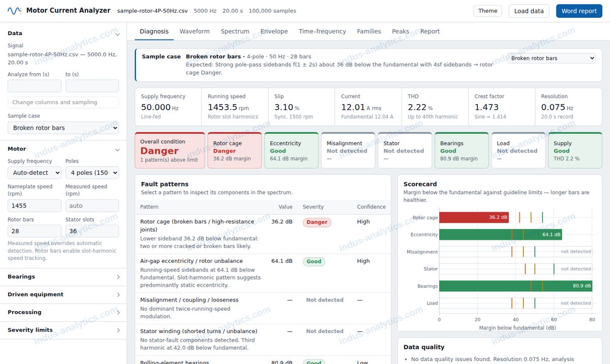Switch to the Report tab
Viewport: 610px width, 364px height.
(430, 32)
